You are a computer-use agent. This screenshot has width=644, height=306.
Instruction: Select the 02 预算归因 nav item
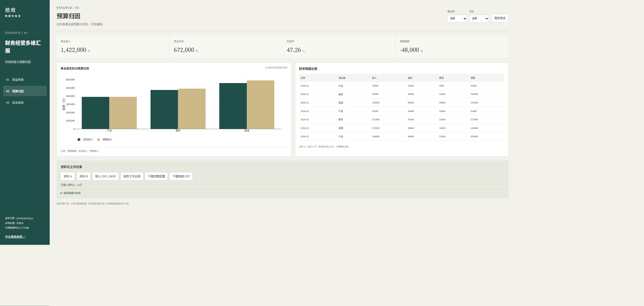coord(25,91)
